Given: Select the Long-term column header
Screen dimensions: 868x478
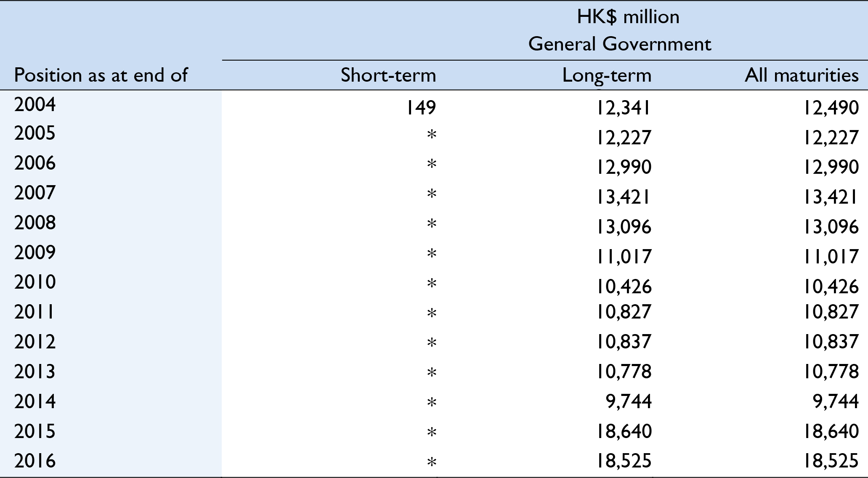Looking at the screenshot, I should [x=607, y=76].
